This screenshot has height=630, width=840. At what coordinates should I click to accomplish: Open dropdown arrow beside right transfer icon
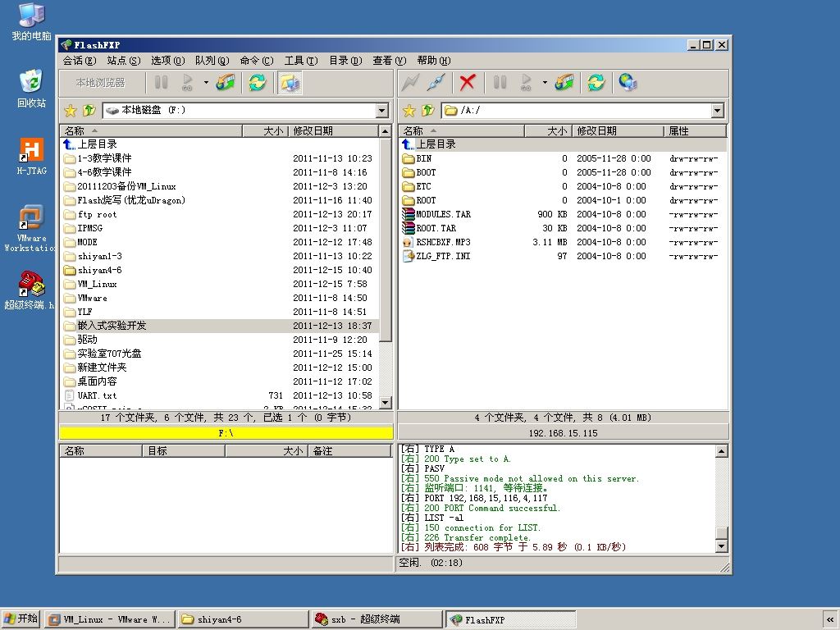(545, 83)
